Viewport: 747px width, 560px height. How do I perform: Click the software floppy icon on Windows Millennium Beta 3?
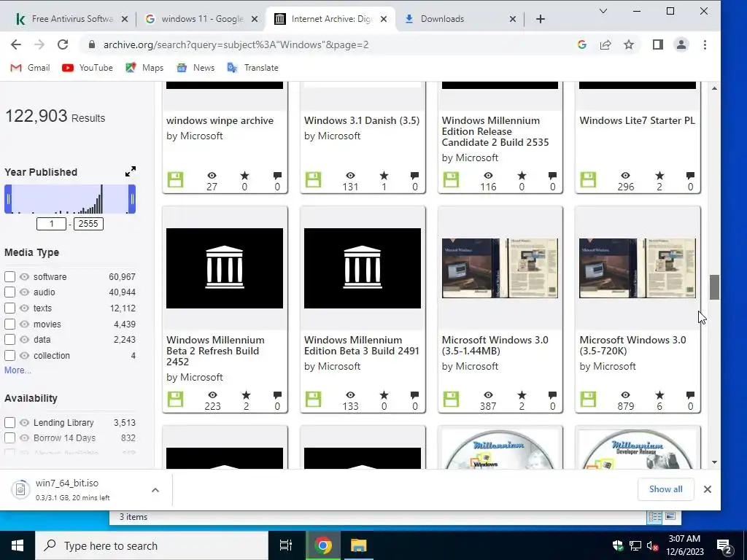[x=313, y=399]
